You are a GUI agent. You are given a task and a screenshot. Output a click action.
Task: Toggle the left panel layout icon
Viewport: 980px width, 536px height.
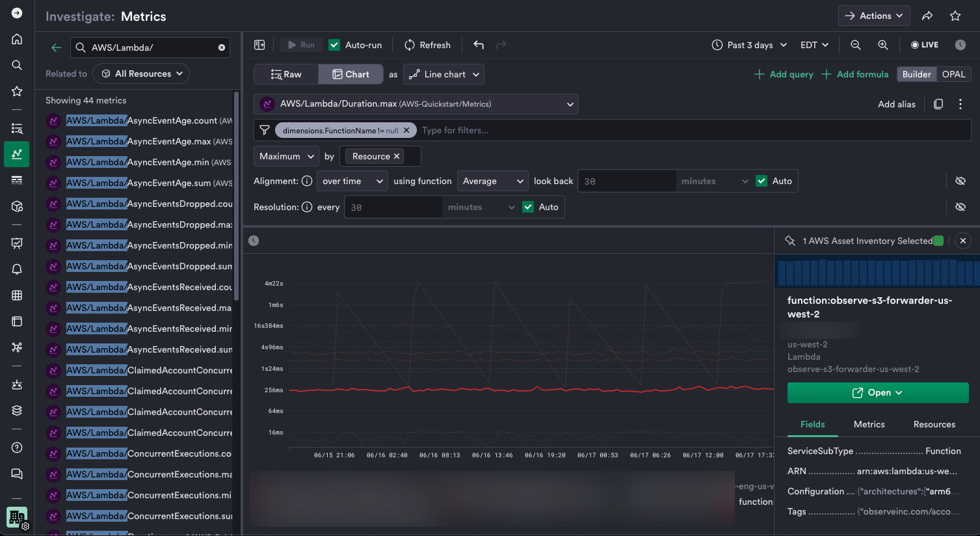pos(259,45)
